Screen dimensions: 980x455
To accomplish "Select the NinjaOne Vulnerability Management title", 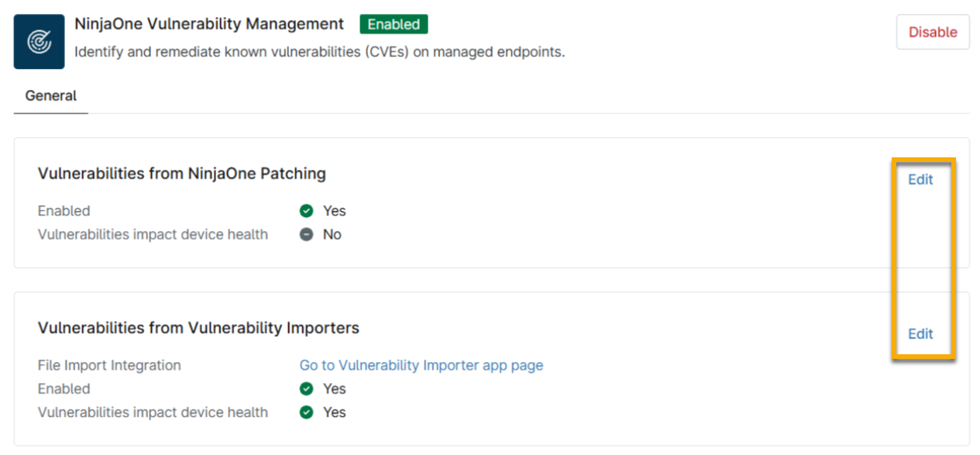I will [x=209, y=24].
